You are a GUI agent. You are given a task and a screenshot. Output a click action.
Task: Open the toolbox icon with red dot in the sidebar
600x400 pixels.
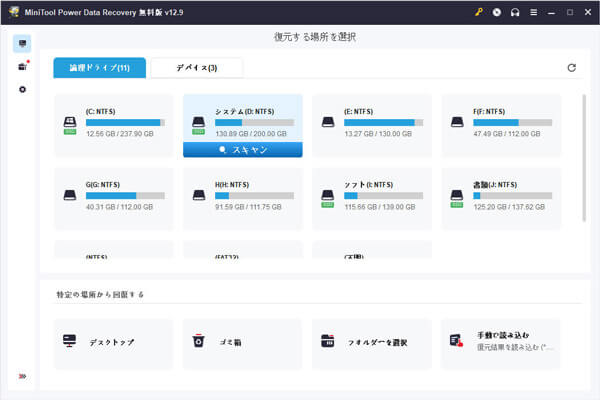23,67
